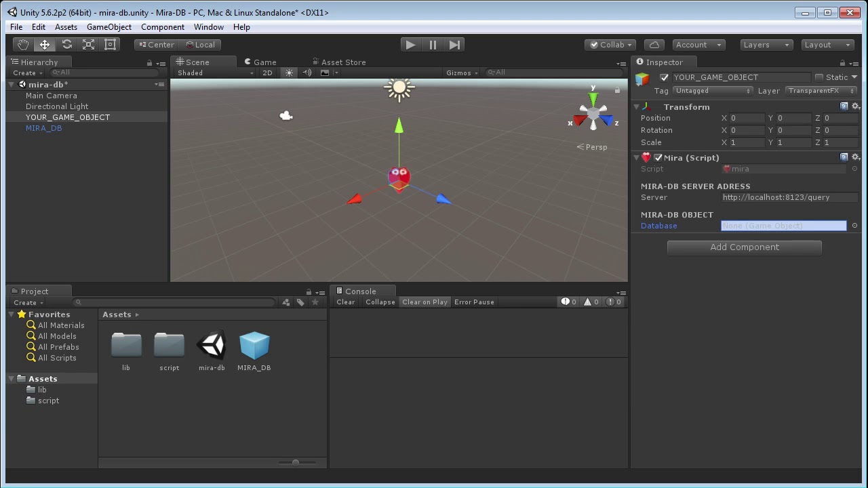Adjust the Project icon size slider

(296, 462)
